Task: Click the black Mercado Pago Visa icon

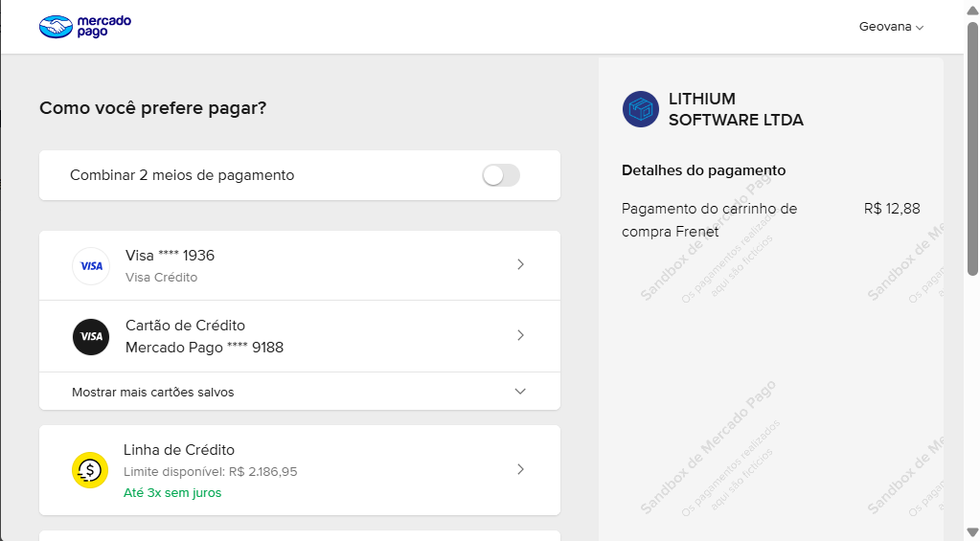Action: [91, 336]
